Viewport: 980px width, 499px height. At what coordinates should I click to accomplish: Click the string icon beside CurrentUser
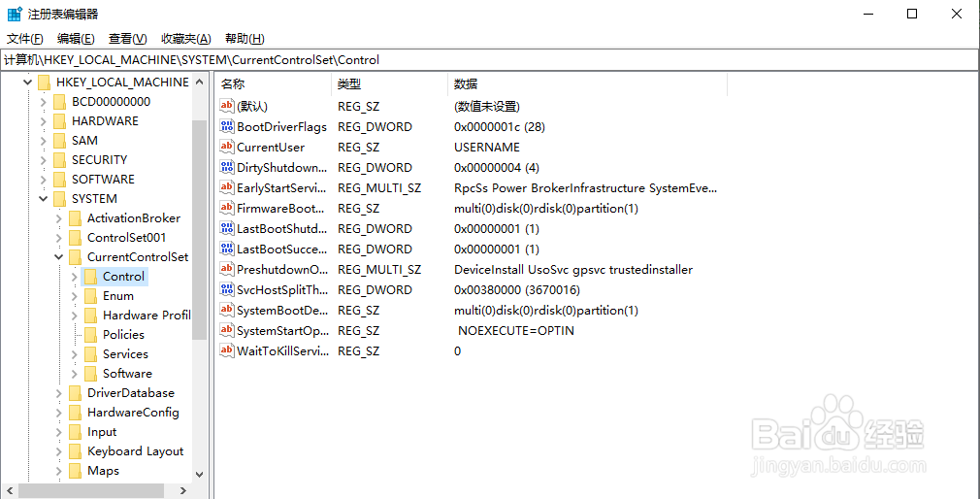[227, 147]
